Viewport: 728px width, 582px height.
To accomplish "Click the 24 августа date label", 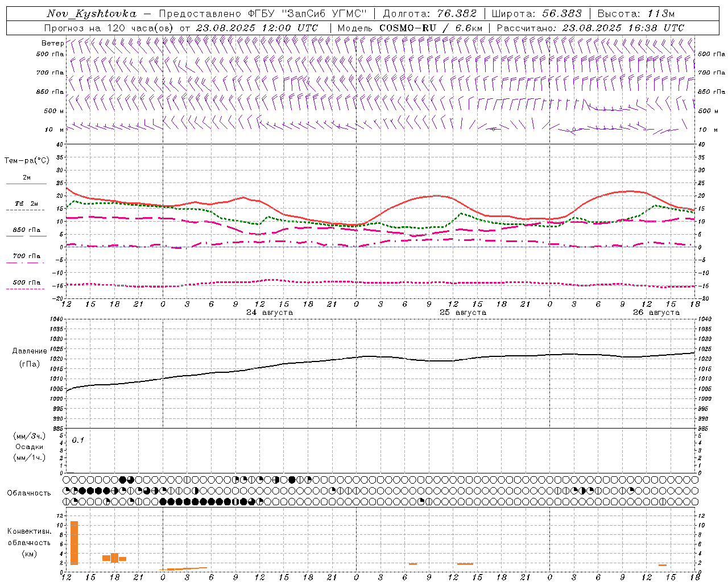I will [270, 313].
